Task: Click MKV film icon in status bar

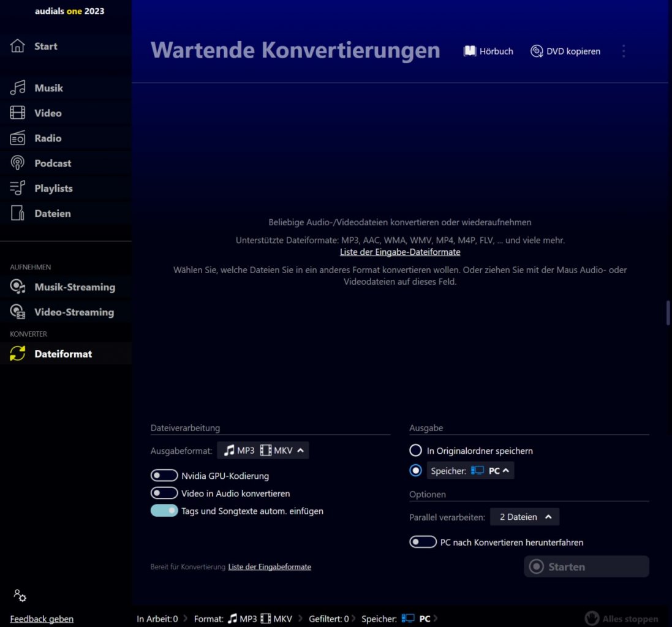Action: 266,618
